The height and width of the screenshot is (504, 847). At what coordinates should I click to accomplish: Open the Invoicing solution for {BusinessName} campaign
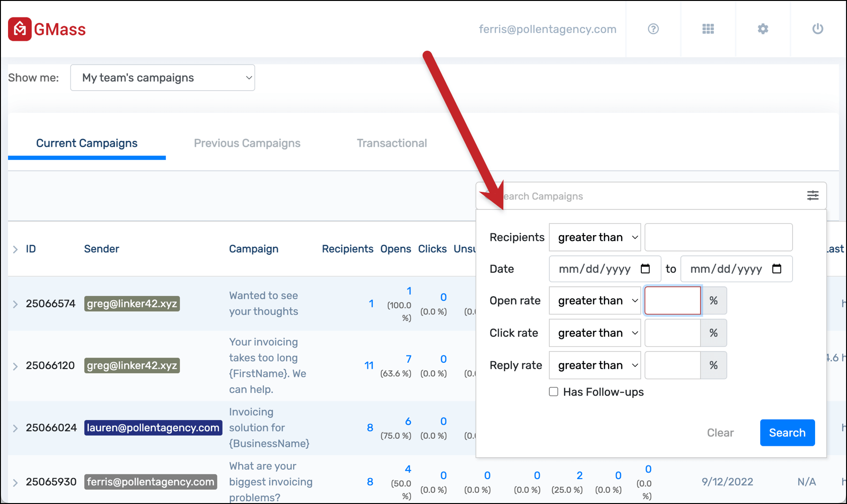[x=269, y=428]
